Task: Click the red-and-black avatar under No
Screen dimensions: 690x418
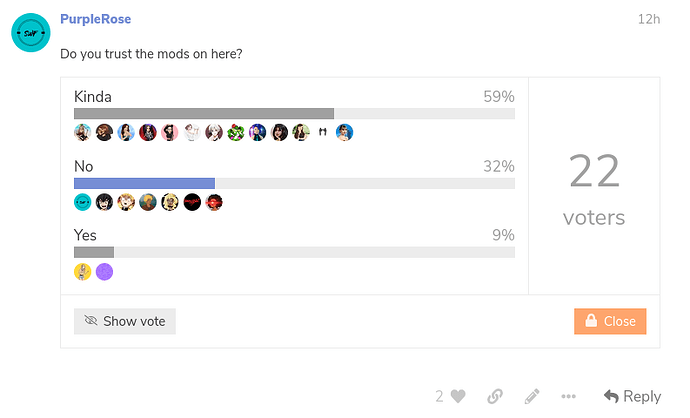Action: (x=214, y=202)
